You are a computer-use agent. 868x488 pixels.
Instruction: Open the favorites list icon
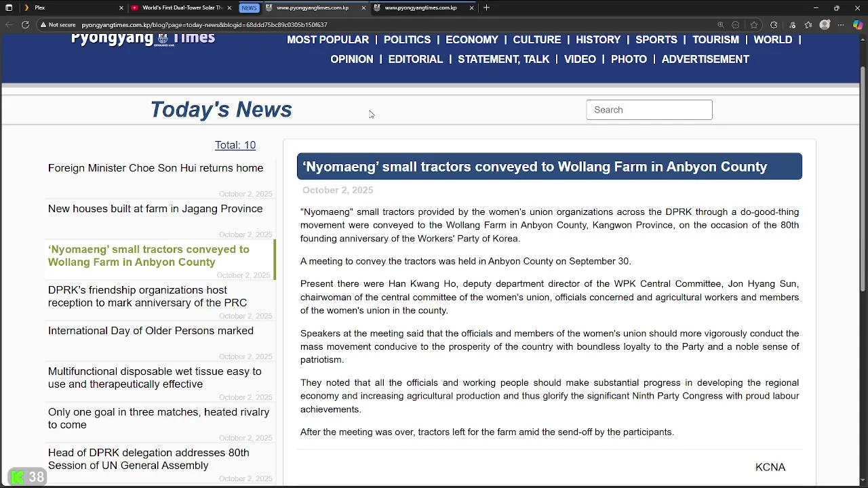(808, 25)
